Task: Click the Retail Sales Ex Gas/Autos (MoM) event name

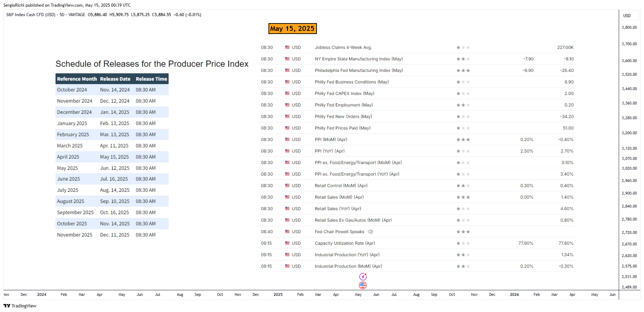Action: (x=353, y=220)
